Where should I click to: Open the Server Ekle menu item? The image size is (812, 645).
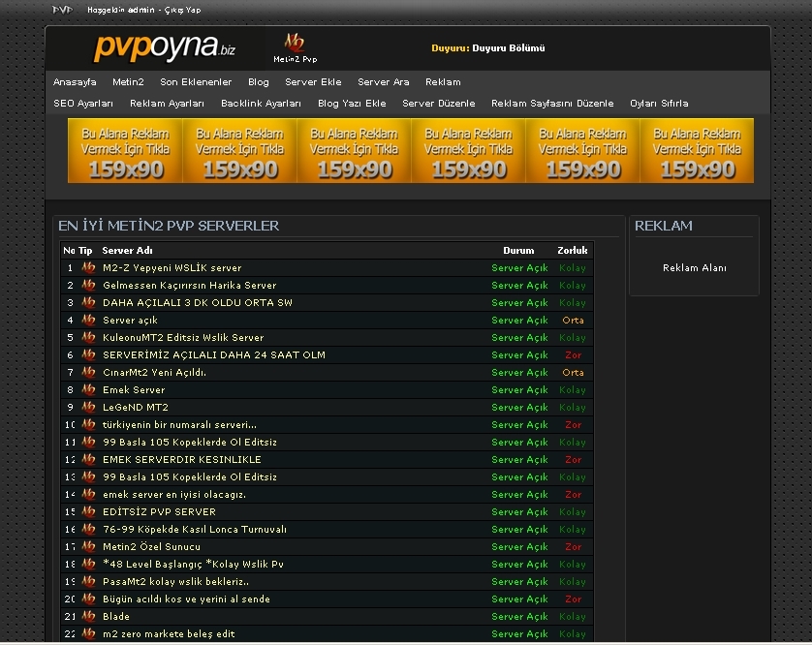[313, 82]
